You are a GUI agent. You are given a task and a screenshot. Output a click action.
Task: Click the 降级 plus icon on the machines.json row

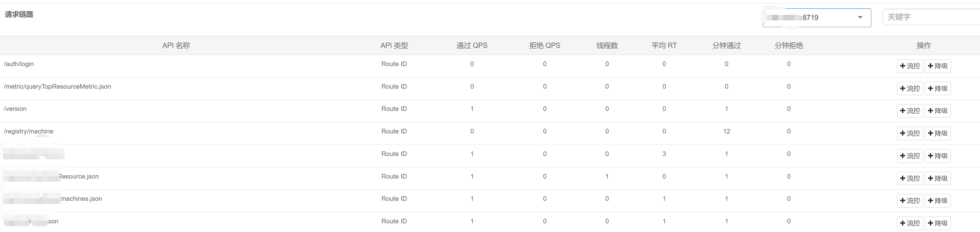coord(938,200)
